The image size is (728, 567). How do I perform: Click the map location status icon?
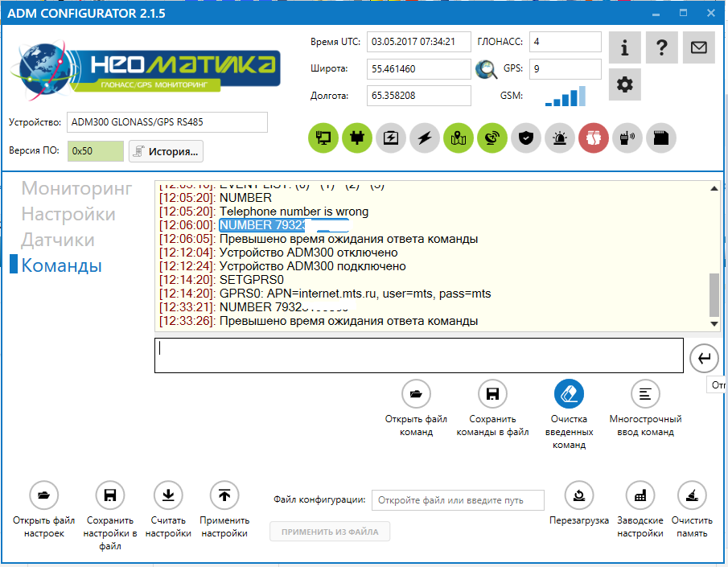tap(459, 138)
